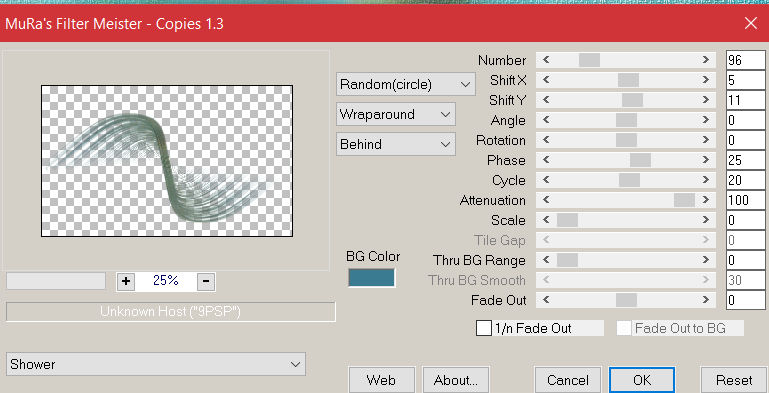Viewport: 769px width, 393px height.
Task: Zoom in the preview with plus button
Action: [126, 281]
